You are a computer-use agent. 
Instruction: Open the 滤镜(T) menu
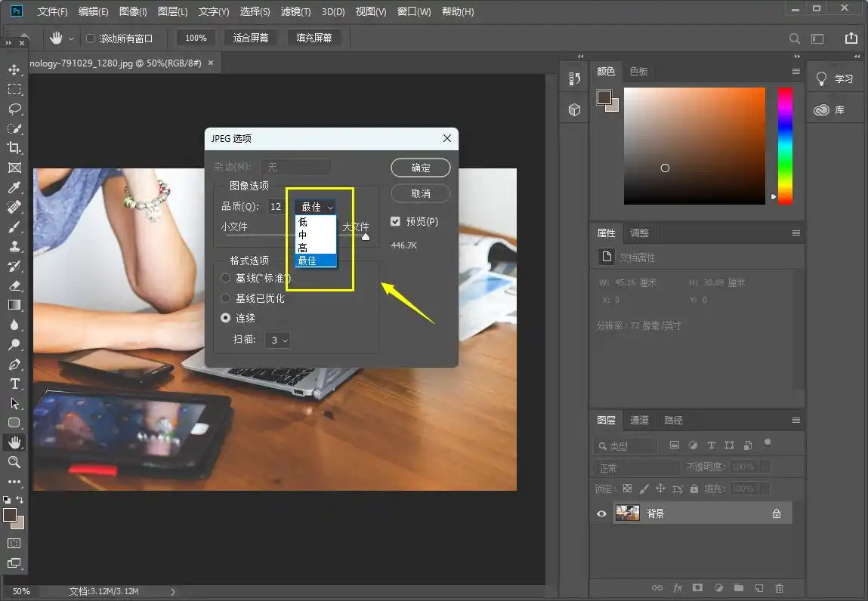295,12
